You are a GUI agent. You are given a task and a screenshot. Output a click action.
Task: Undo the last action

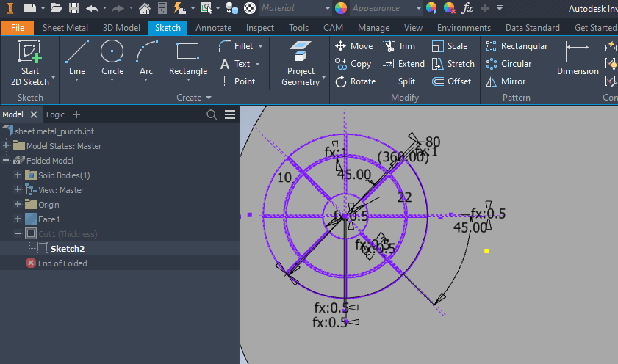[x=92, y=8]
